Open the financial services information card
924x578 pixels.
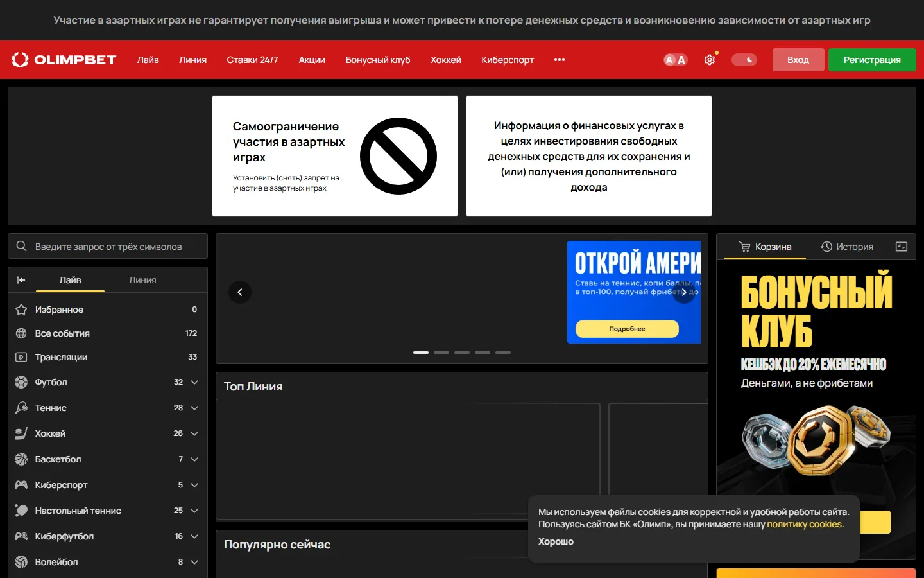(589, 156)
